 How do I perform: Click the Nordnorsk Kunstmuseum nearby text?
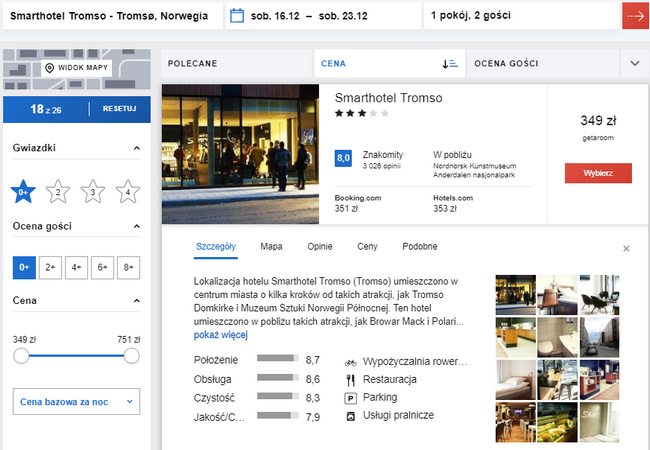(475, 166)
